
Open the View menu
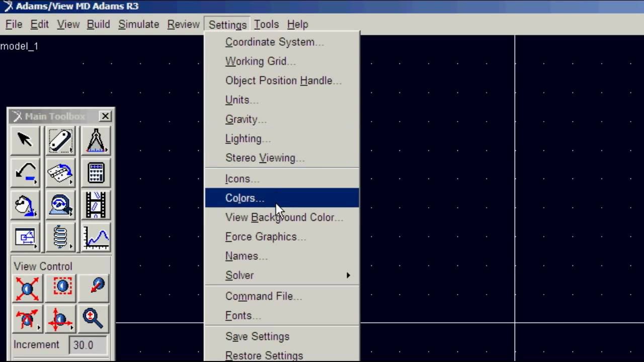(68, 24)
